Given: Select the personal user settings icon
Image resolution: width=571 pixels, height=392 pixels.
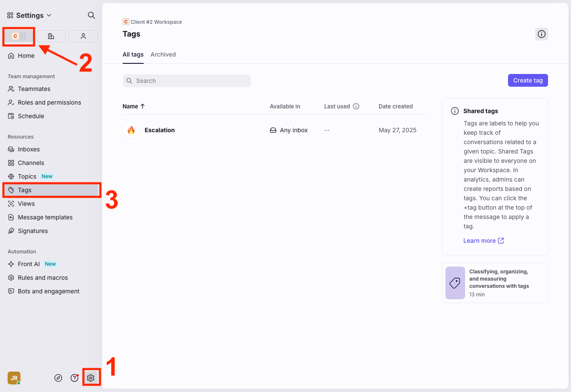Looking at the screenshot, I should click(83, 36).
